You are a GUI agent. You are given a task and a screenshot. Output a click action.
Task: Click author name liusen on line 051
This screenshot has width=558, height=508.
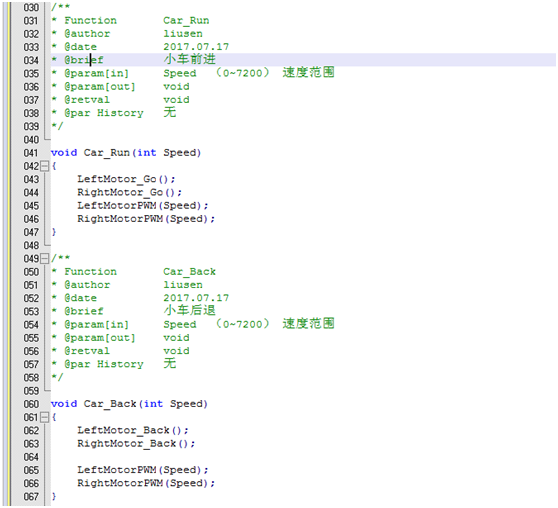[x=183, y=285]
